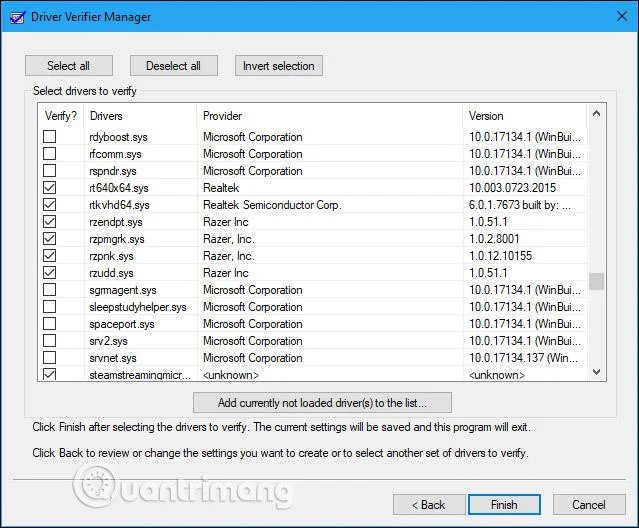
Task: Select the rzpnk.sys driver name
Action: click(x=111, y=256)
